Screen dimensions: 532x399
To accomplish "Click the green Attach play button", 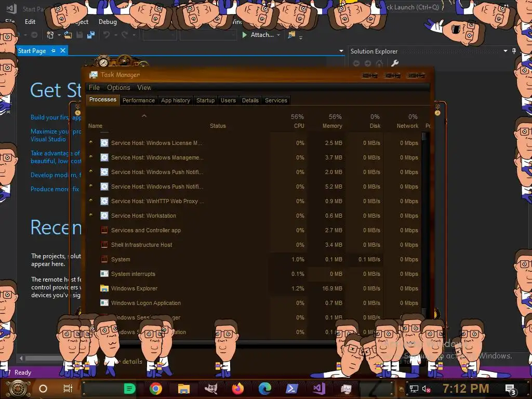I will coord(244,35).
